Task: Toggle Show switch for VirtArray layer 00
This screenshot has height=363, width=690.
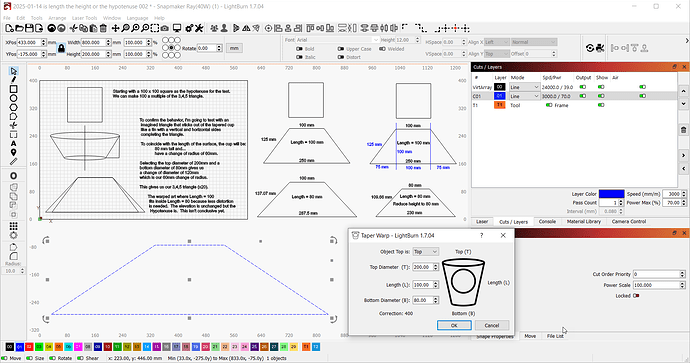Action: [601, 87]
